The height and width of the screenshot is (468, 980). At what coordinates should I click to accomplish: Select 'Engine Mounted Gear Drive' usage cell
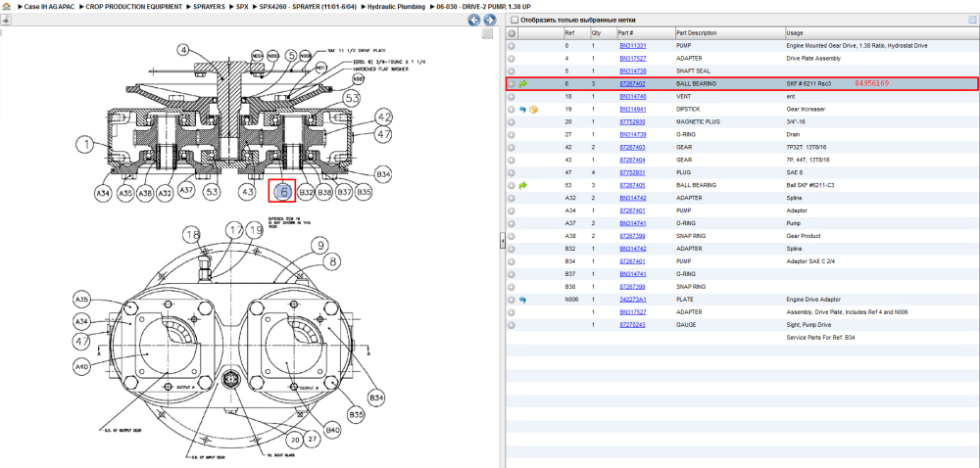pos(857,46)
